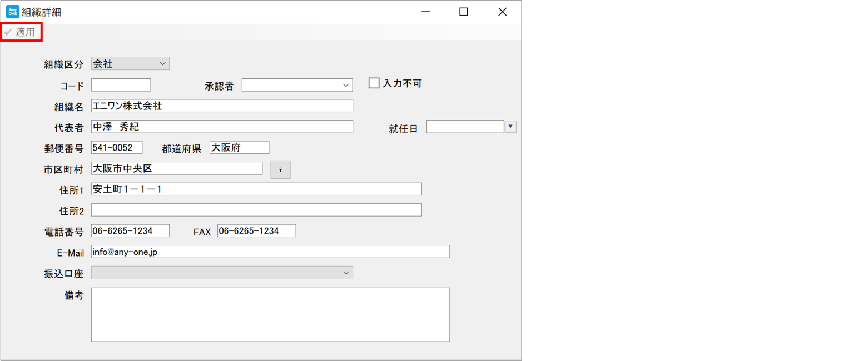868x361 pixels.
Task: Click the postal code lookup icon button
Action: tap(280, 170)
